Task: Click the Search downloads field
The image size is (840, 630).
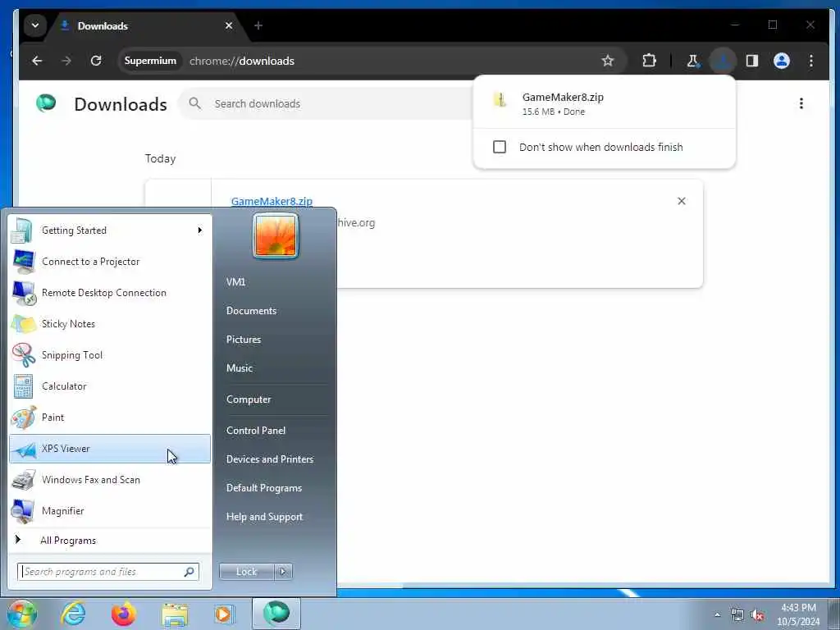Action: (x=326, y=104)
